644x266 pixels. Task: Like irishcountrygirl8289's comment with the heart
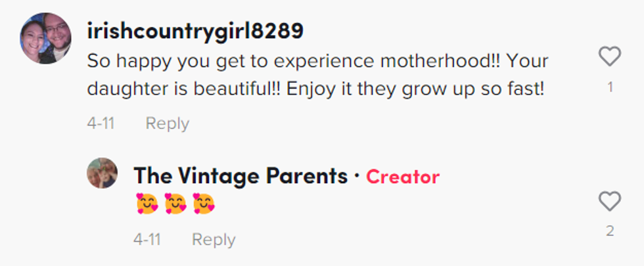tap(610, 57)
